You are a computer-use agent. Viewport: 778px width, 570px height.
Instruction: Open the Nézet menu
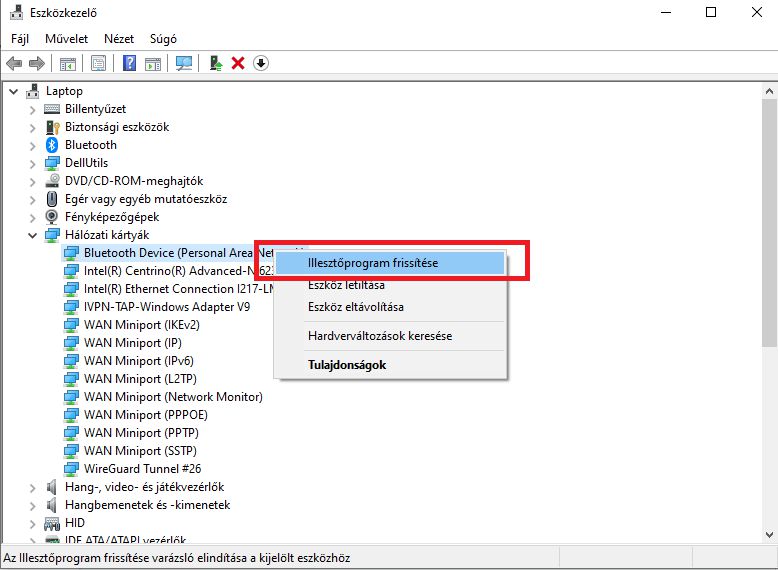(x=119, y=39)
